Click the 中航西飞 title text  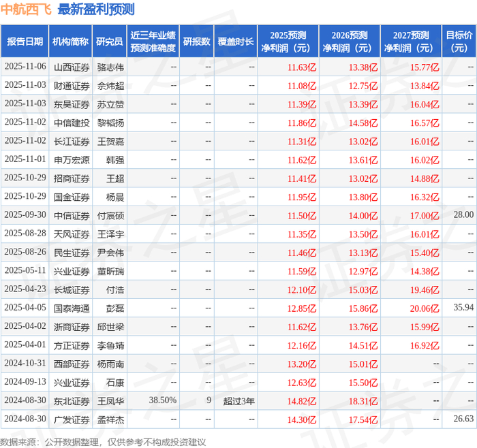click(26, 10)
